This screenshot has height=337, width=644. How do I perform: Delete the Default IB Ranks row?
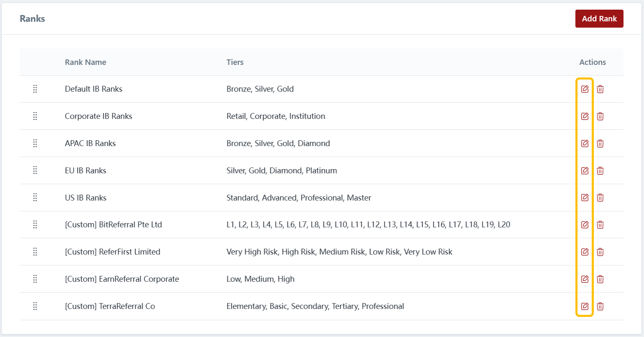(x=600, y=89)
